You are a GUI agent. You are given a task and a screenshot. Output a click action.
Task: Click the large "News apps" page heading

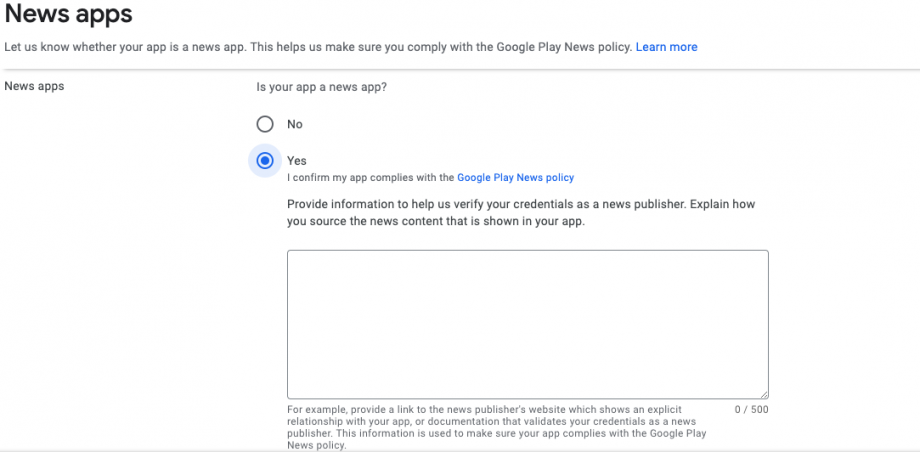click(x=69, y=15)
